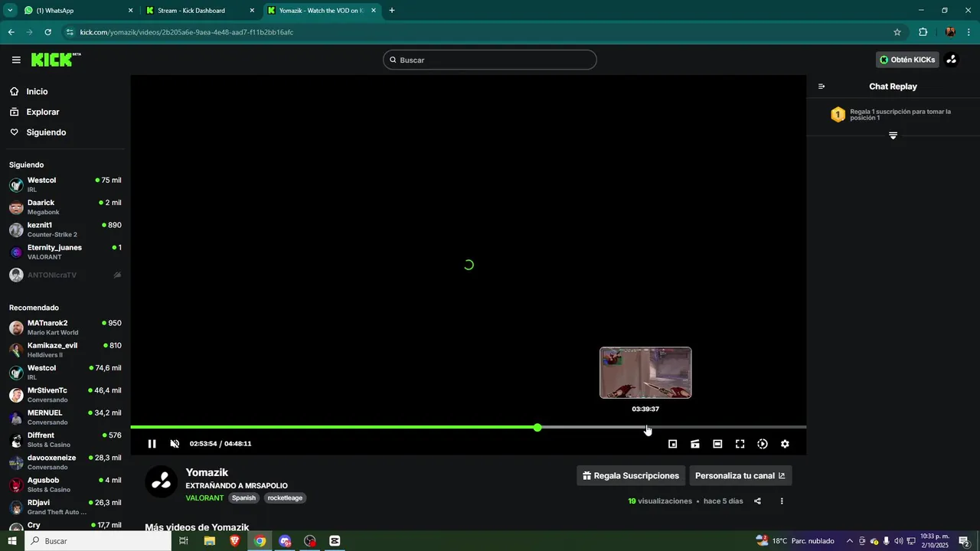Bookmark this page with star

point(897,32)
